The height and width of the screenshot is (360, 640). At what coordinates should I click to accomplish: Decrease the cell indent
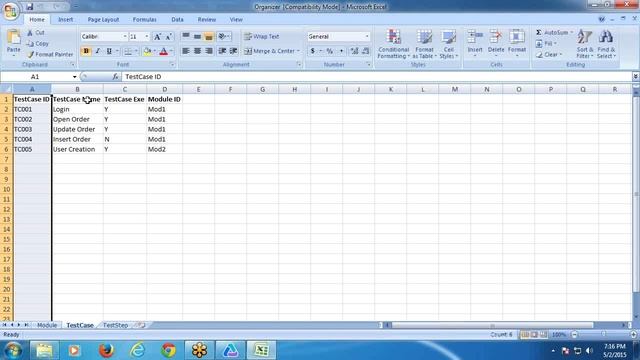(x=222, y=51)
